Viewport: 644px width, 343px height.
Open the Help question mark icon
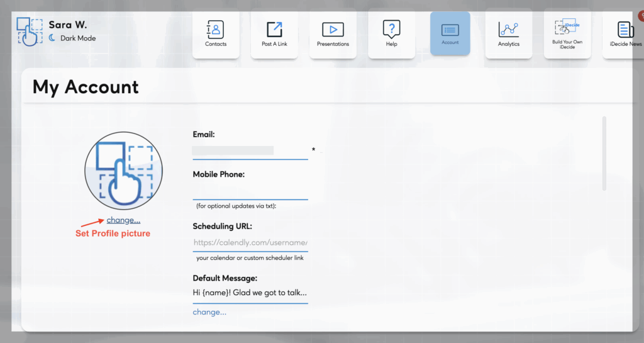[391, 35]
